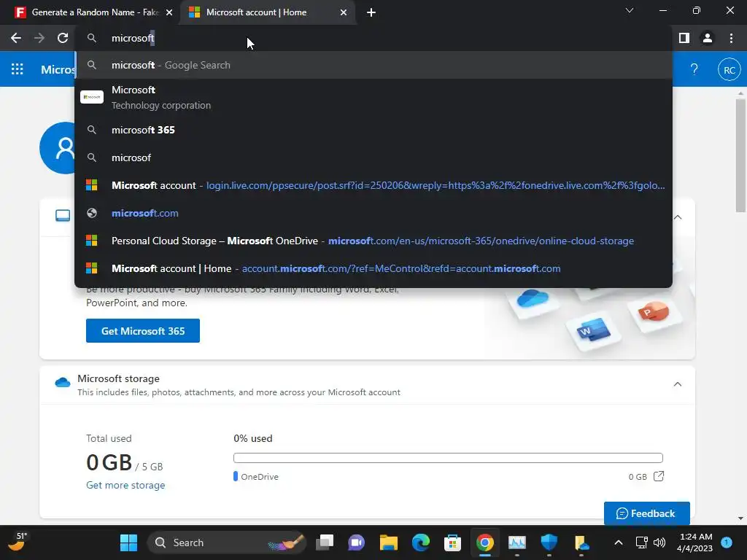747x560 pixels.
Task: Open Windows Security shield on taskbar
Action: point(549,542)
